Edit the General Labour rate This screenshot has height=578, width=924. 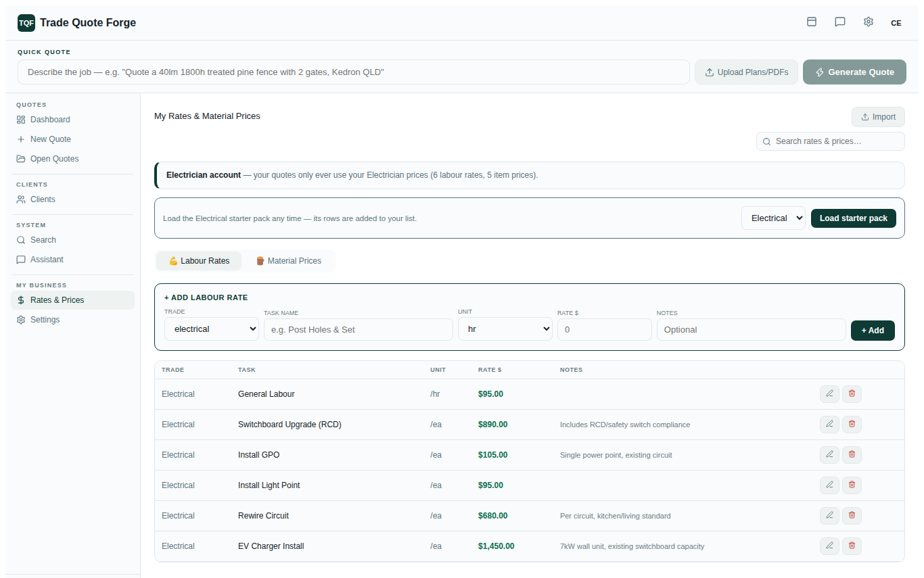tap(829, 394)
